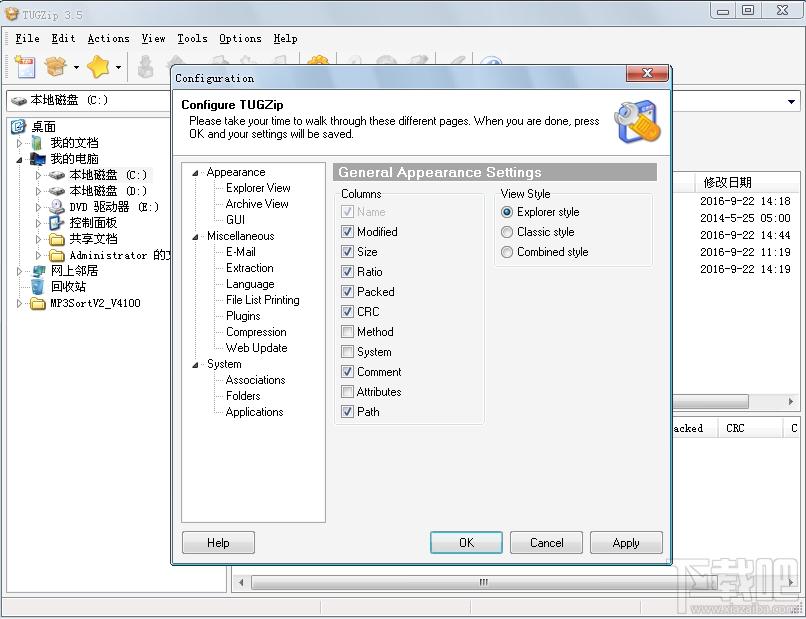Close the Configuration dialog with the X

pyautogui.click(x=647, y=74)
